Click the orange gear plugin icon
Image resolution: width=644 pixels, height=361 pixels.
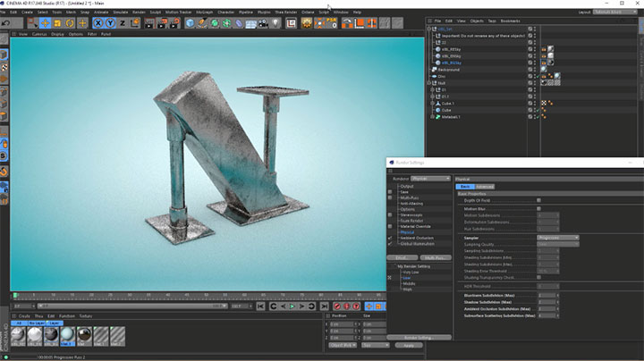pos(307,23)
